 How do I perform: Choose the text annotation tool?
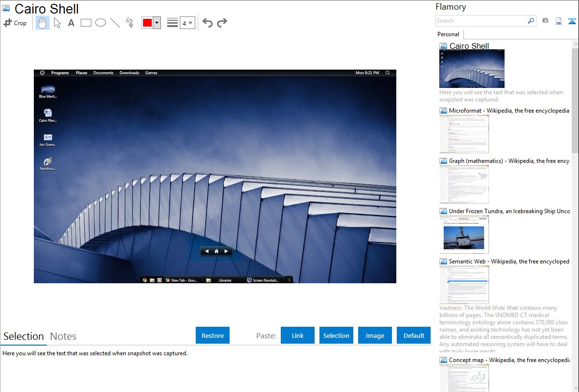(x=71, y=23)
